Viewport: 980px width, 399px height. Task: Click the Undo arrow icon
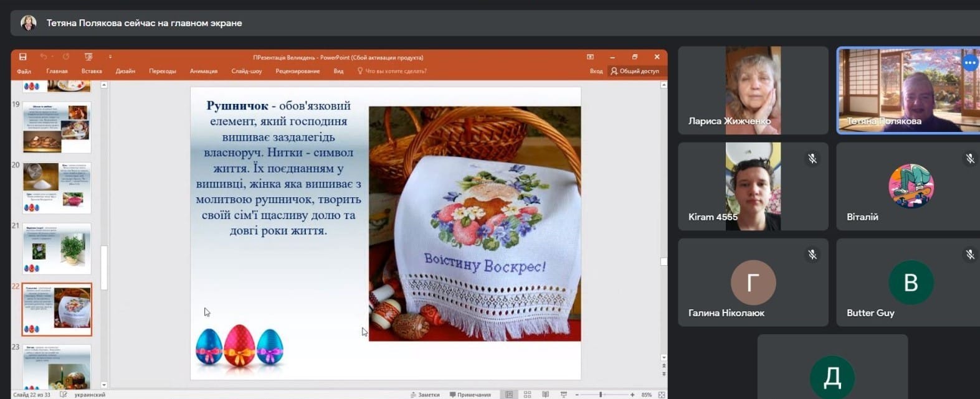[43, 57]
